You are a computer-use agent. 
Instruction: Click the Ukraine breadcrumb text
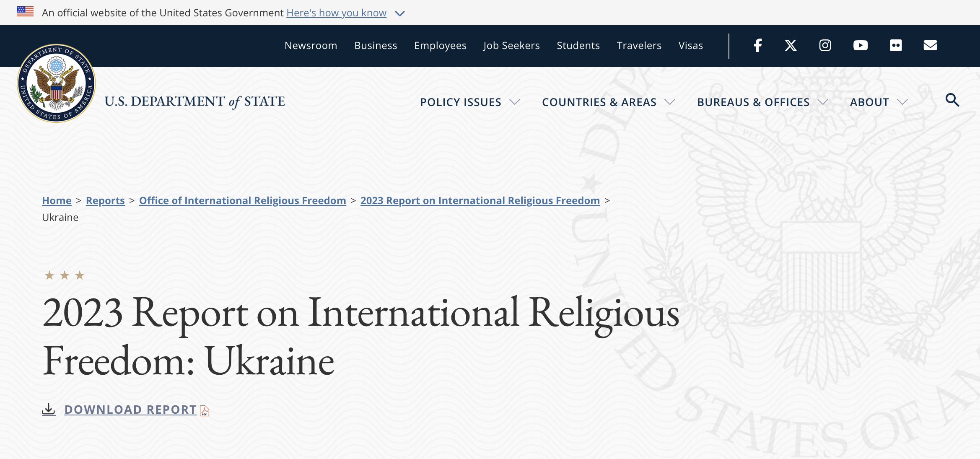click(60, 217)
